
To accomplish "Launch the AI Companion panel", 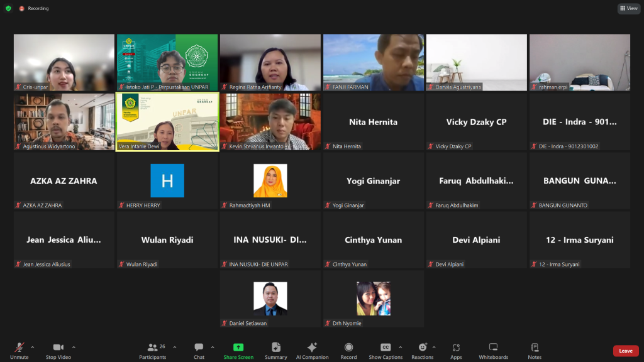I will click(x=312, y=351).
